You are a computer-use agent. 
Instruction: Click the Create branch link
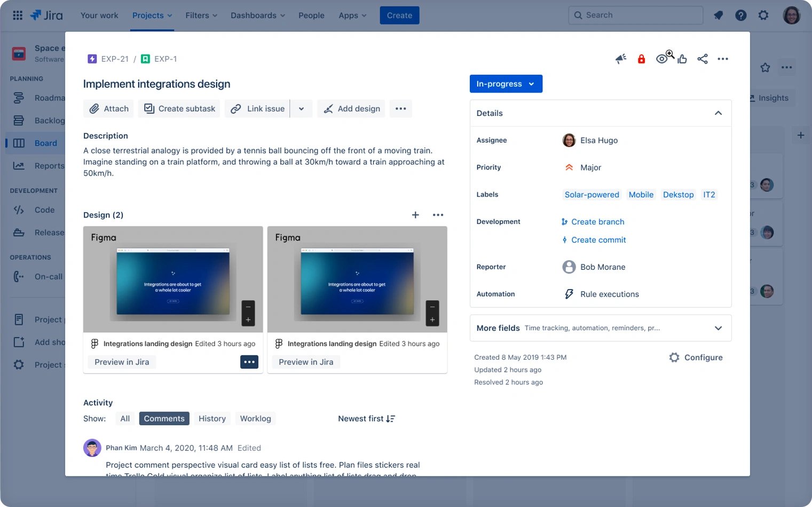click(x=597, y=222)
